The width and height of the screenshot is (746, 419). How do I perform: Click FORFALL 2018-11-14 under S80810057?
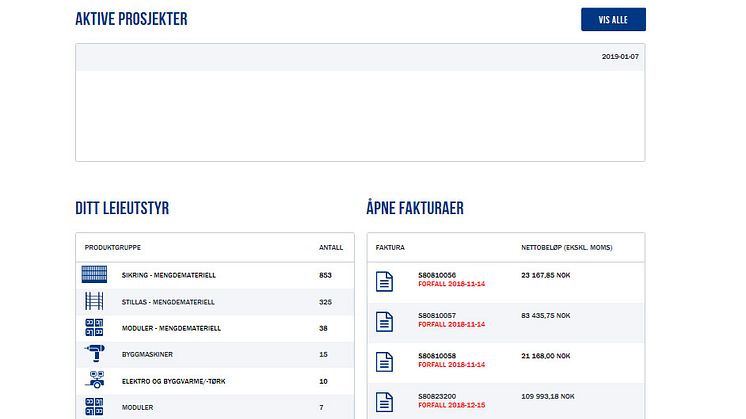452,324
